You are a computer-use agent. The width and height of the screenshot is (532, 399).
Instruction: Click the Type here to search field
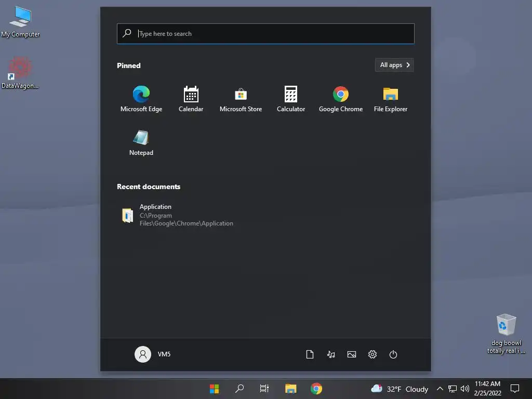pos(265,34)
